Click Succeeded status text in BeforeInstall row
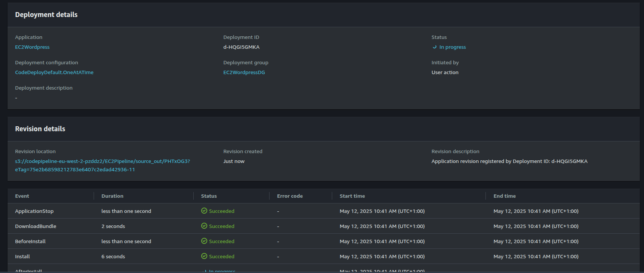The image size is (644, 273). [x=222, y=242]
